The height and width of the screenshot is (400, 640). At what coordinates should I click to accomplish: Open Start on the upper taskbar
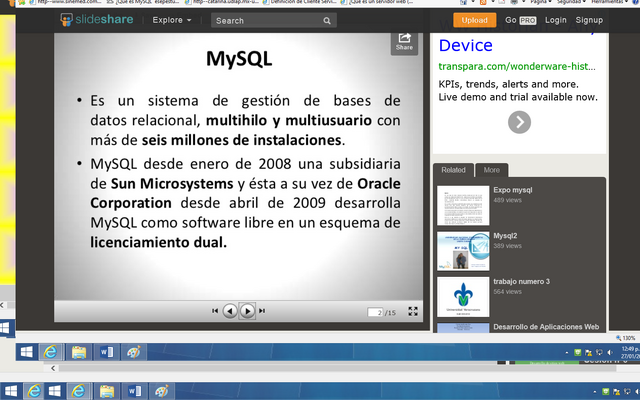[x=27, y=352]
